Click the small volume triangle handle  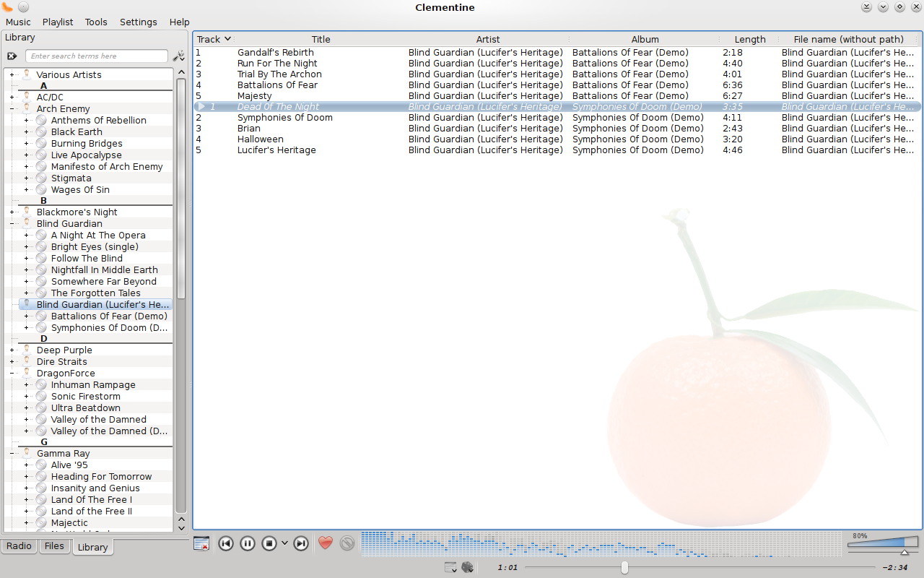(905, 552)
